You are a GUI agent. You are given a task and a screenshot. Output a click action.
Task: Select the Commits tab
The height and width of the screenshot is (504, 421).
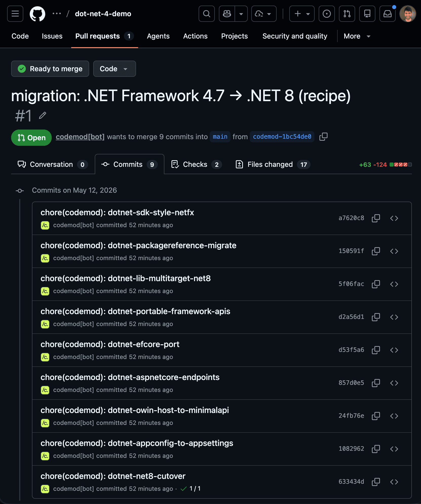pos(129,164)
